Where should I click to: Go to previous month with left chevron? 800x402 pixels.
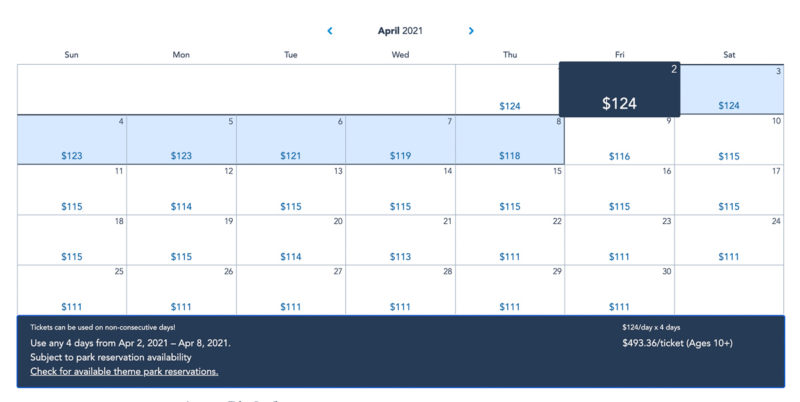pyautogui.click(x=330, y=31)
